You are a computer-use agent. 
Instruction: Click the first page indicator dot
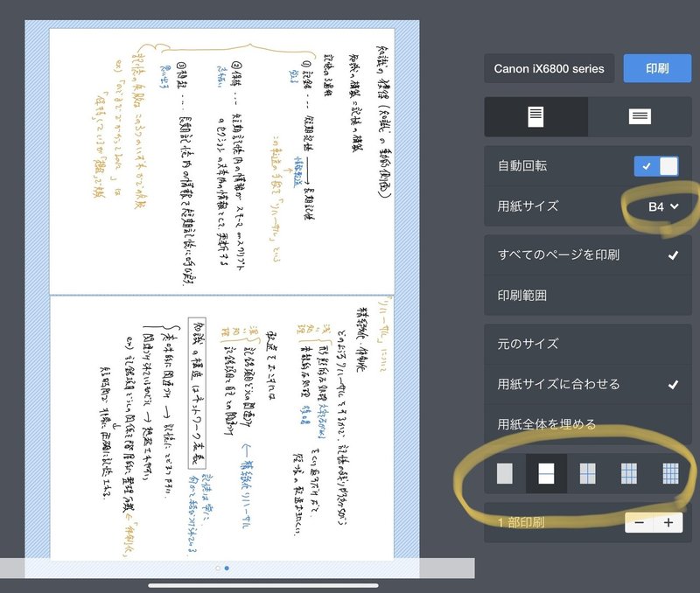(x=218, y=568)
